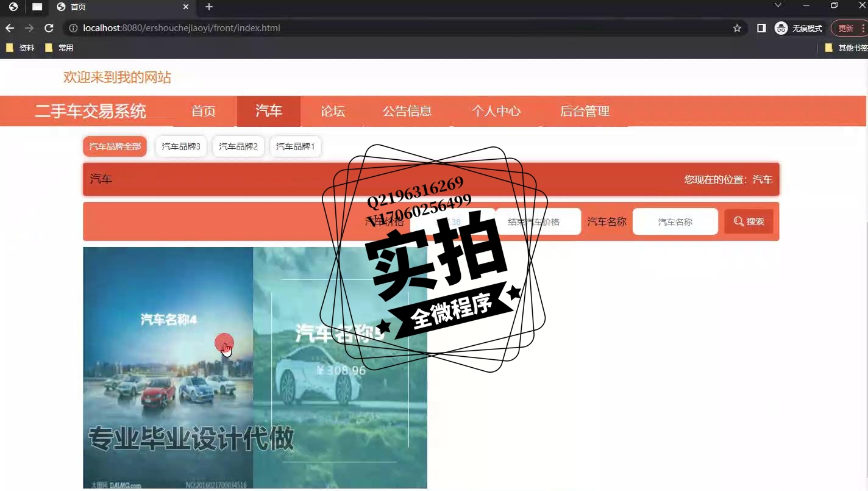Open the 首页 navigation menu item

204,111
